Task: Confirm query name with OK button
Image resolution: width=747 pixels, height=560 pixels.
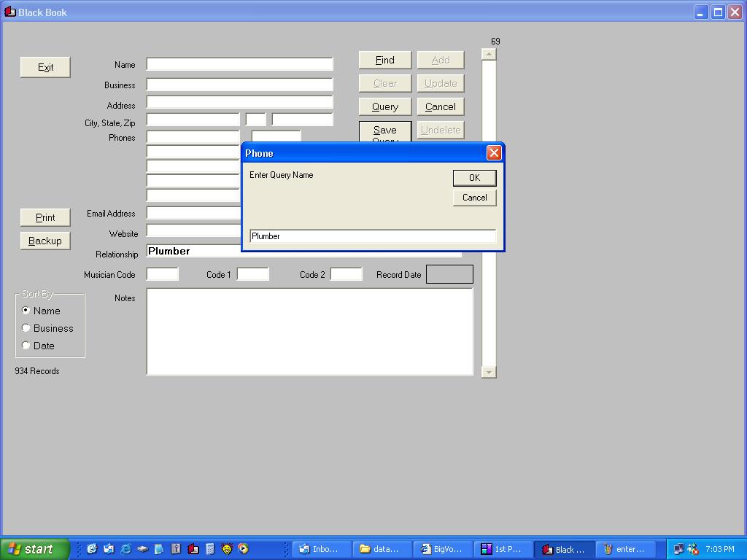Action: (x=474, y=178)
